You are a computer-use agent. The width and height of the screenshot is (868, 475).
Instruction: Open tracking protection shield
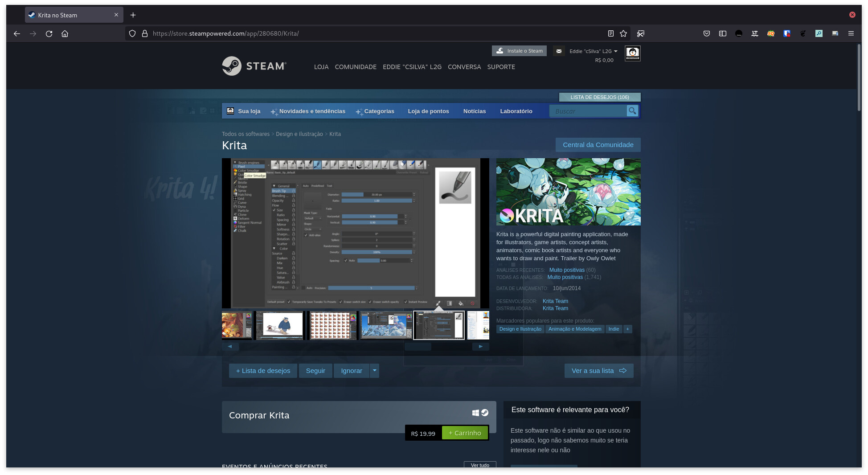132,33
